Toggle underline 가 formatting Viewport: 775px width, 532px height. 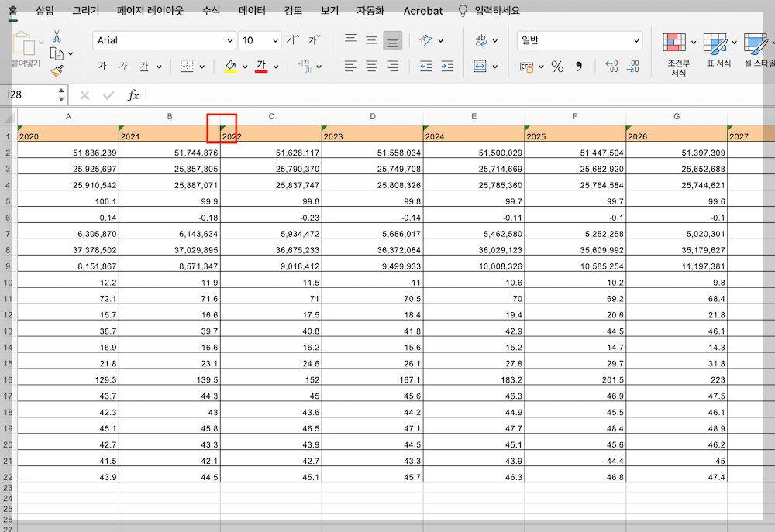coord(144,66)
